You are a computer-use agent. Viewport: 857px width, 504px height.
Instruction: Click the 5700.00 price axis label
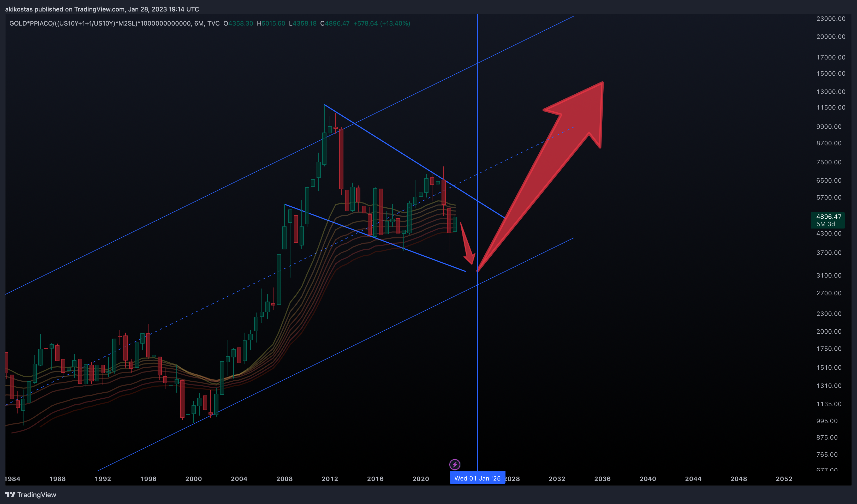(829, 197)
